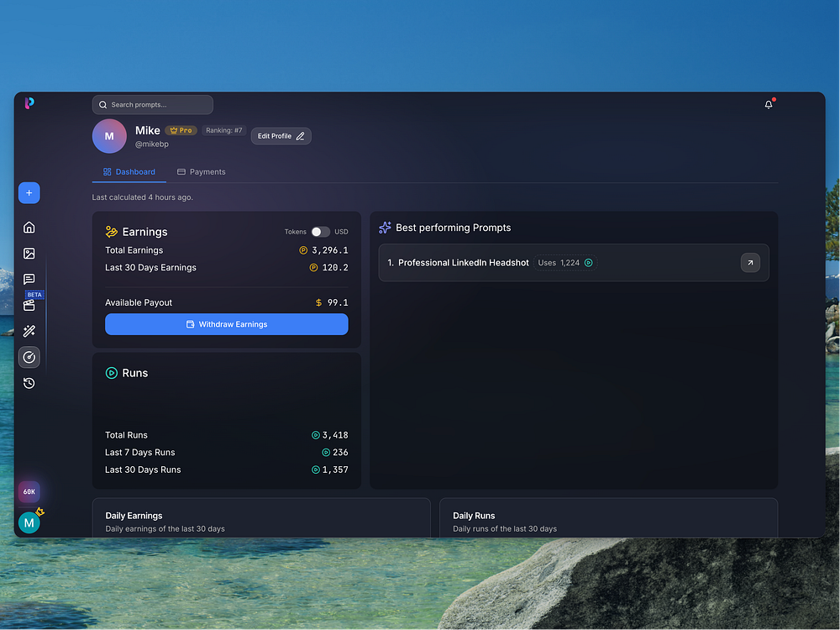
Task: Click the blue plus create button
Action: point(29,193)
